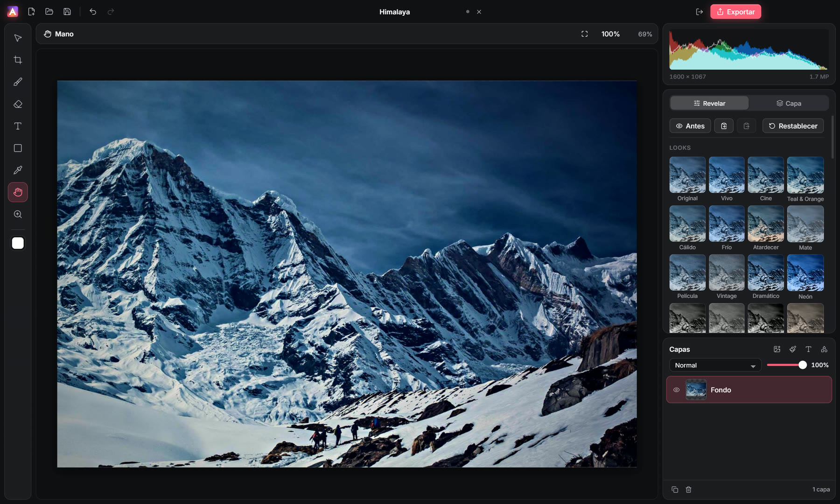This screenshot has width=840, height=504.
Task: Apply the Atardecer look
Action: coord(766,229)
